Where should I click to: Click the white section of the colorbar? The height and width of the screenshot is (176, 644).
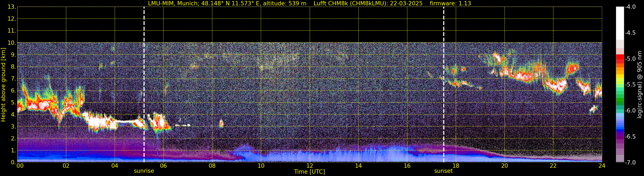pyautogui.click(x=620, y=23)
